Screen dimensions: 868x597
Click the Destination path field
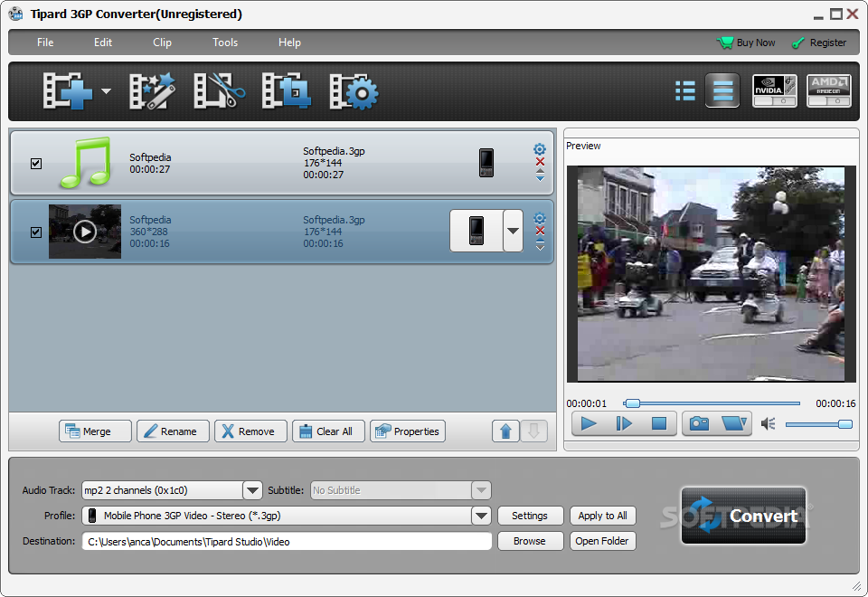point(287,542)
